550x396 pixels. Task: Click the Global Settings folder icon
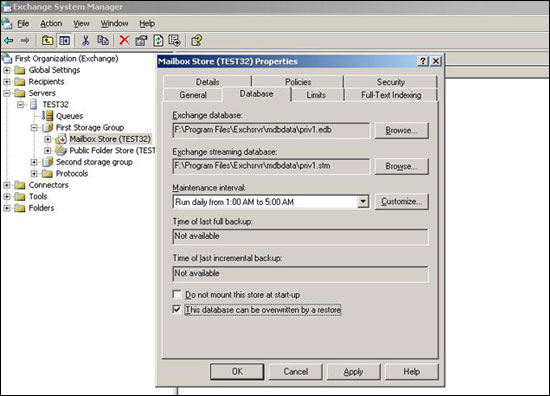pyautogui.click(x=20, y=70)
